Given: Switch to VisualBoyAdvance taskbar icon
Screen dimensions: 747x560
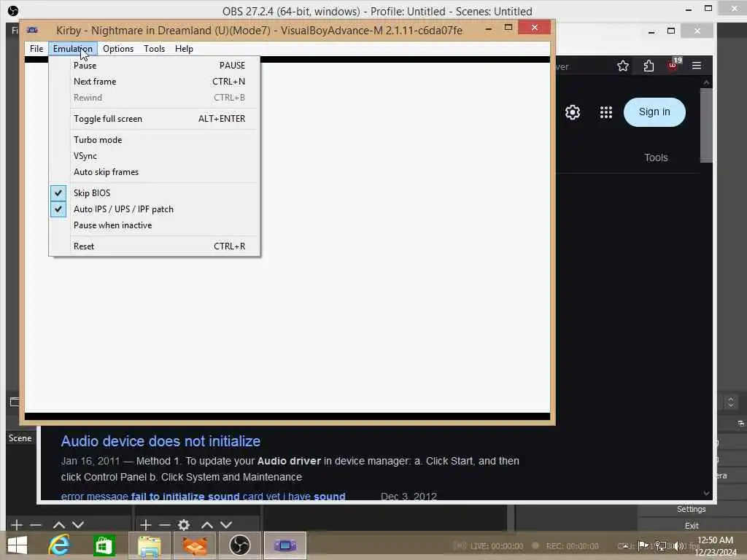Looking at the screenshot, I should (285, 545).
